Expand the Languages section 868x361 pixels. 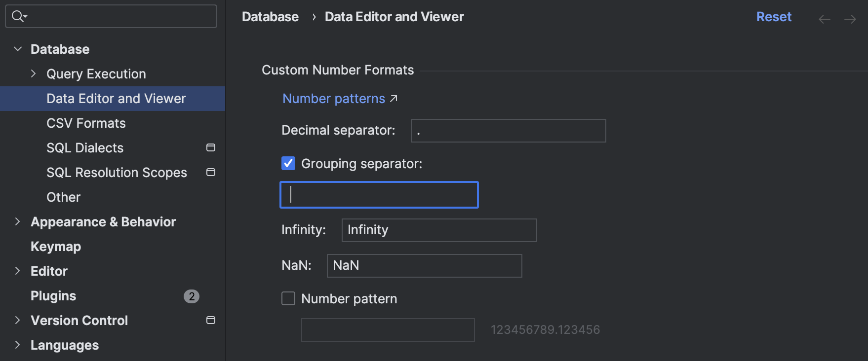coord(18,345)
